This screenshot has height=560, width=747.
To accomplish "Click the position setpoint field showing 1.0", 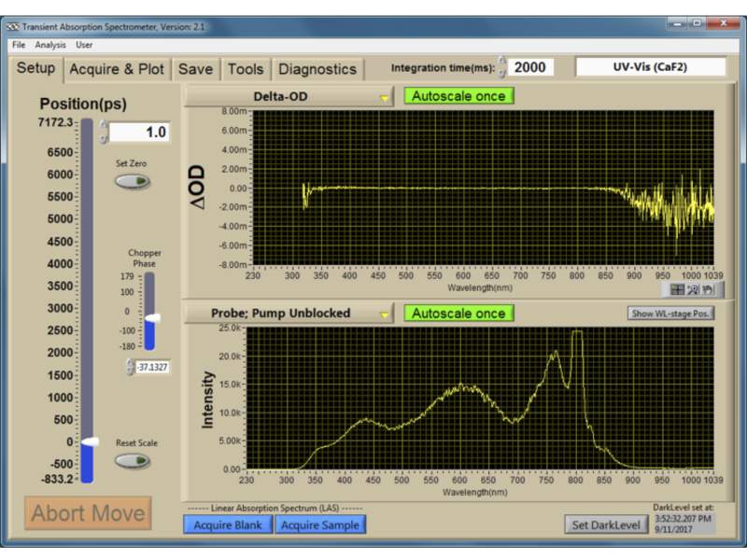I will [141, 131].
